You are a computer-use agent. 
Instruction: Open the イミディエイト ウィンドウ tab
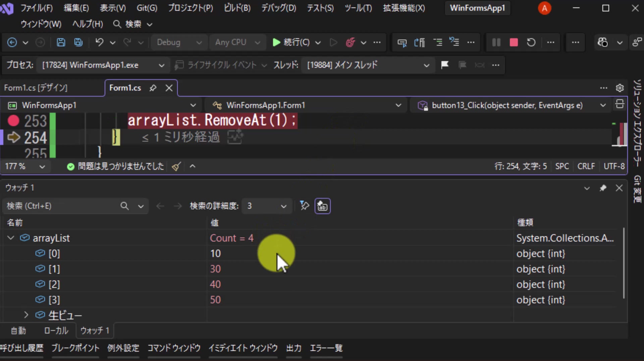point(243,348)
